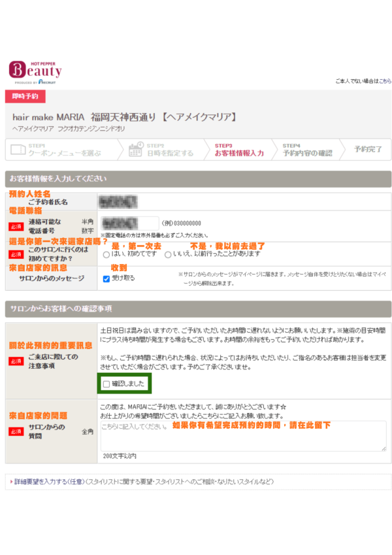392x555 pixels.
Task: Focus the salon question text area
Action: [x=244, y=436]
